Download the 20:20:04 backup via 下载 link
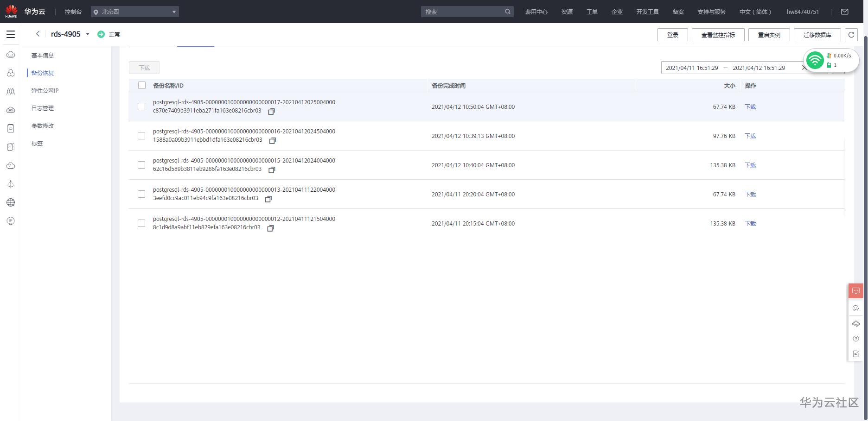868x421 pixels. point(750,194)
